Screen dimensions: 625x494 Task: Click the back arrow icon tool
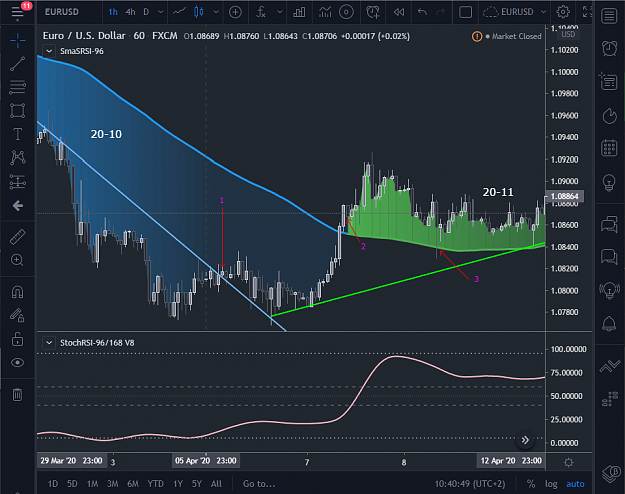[x=18, y=206]
